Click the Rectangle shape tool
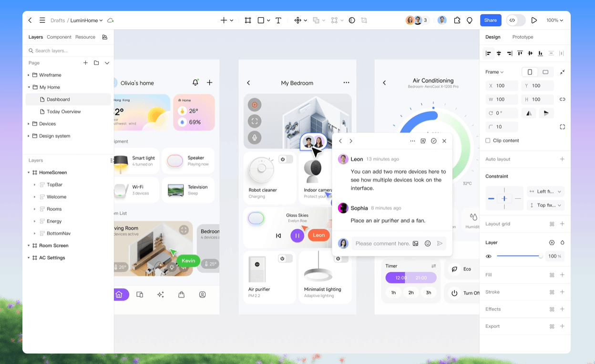Image resolution: width=595 pixels, height=364 pixels. click(261, 20)
